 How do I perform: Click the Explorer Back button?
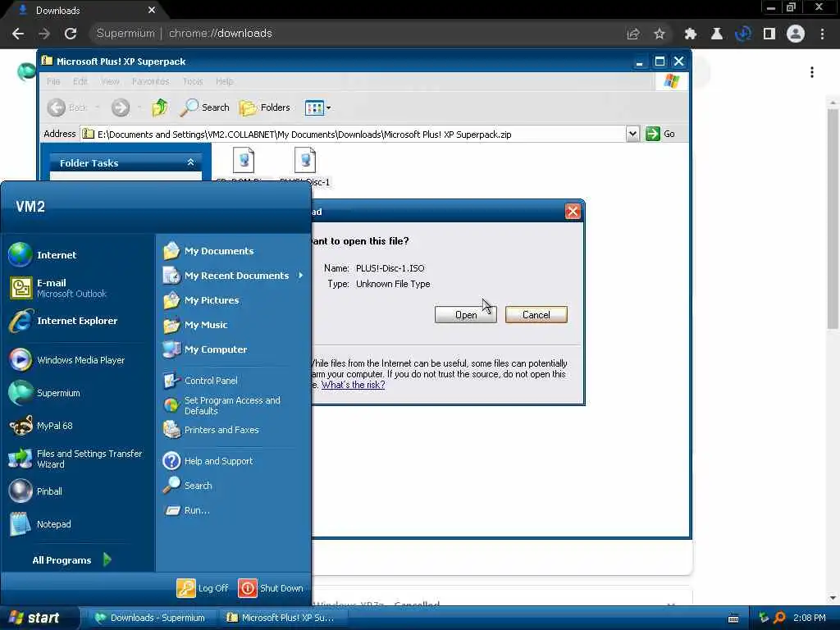66,107
